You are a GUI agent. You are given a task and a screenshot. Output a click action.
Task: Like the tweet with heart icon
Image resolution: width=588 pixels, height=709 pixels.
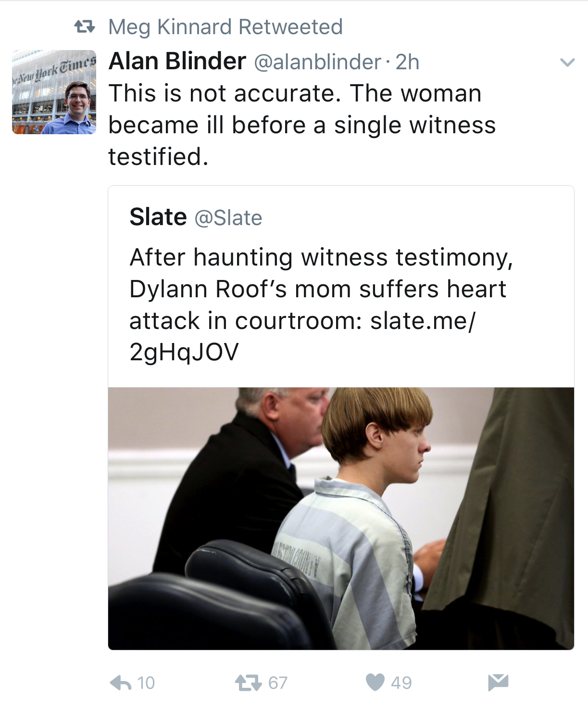[375, 683]
